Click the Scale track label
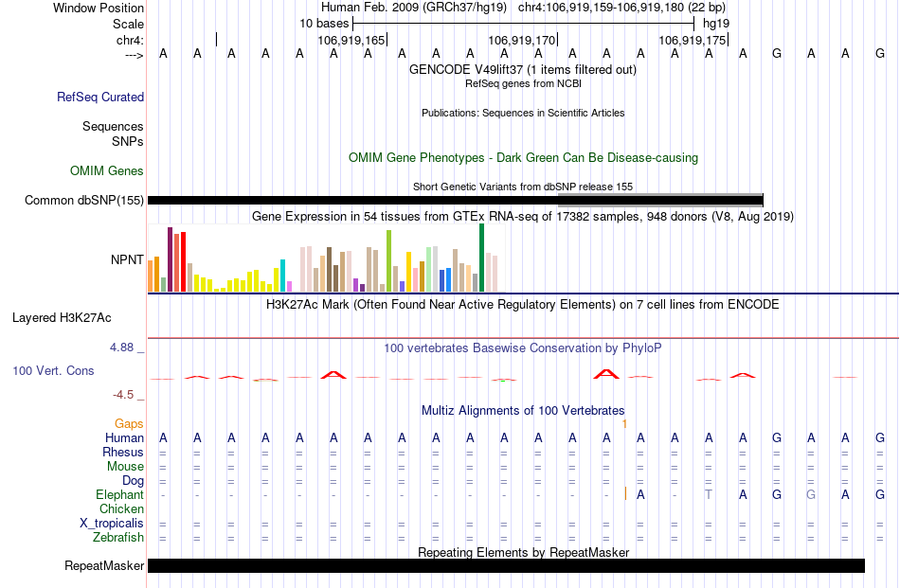The width and height of the screenshot is (900, 588). point(129,24)
